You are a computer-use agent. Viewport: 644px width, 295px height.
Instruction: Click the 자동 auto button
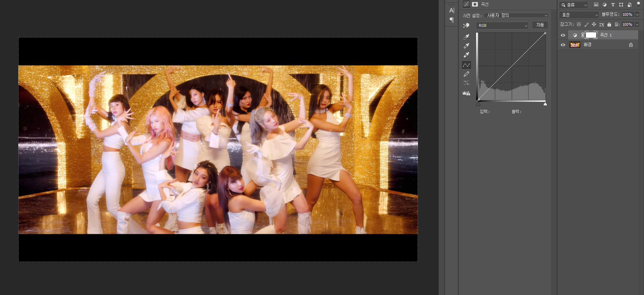click(x=540, y=25)
